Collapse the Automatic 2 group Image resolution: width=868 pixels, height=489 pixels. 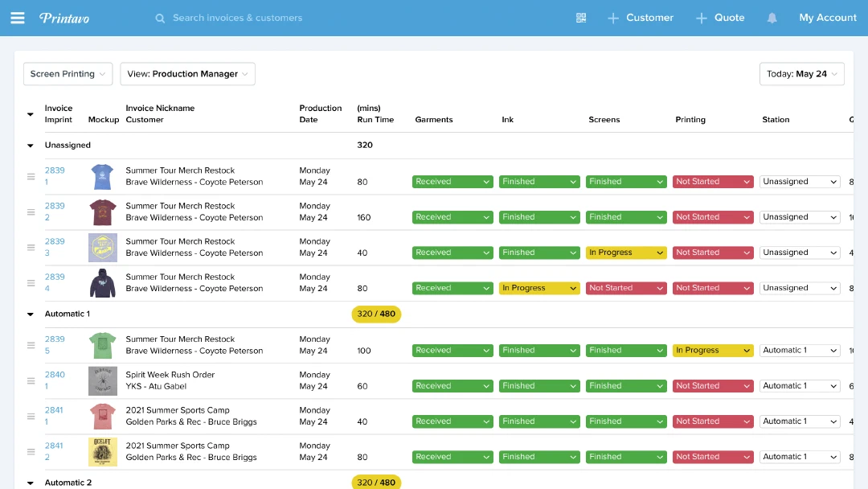[31, 483]
